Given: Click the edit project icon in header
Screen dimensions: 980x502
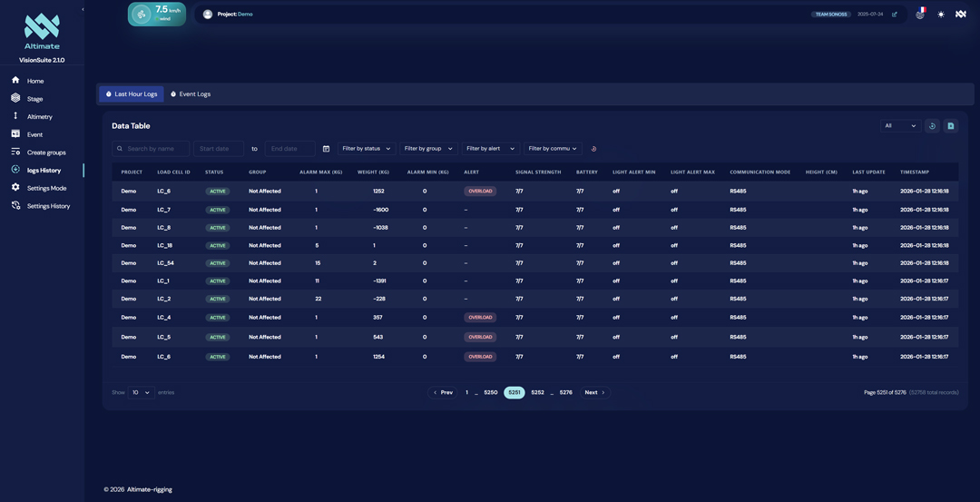Looking at the screenshot, I should [895, 15].
